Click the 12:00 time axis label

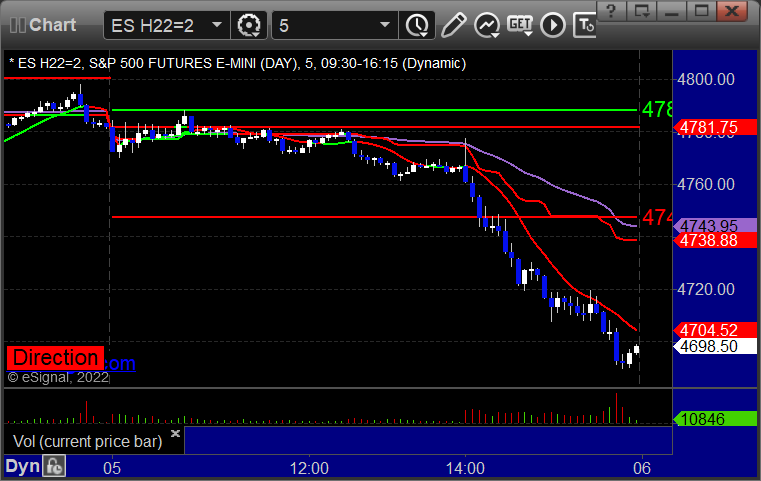(309, 468)
